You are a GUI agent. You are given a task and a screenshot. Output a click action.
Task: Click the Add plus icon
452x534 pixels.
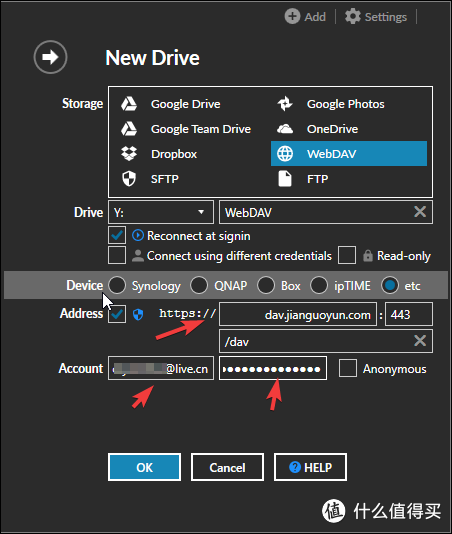pos(292,16)
